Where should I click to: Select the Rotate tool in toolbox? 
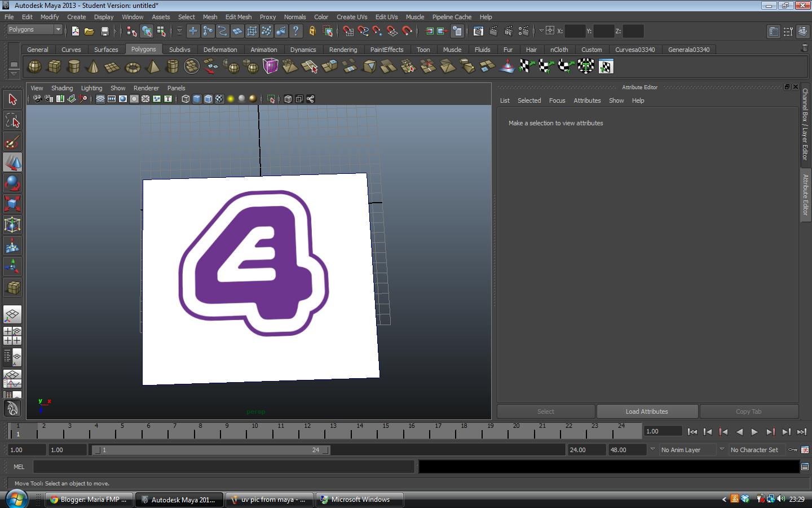(x=12, y=183)
